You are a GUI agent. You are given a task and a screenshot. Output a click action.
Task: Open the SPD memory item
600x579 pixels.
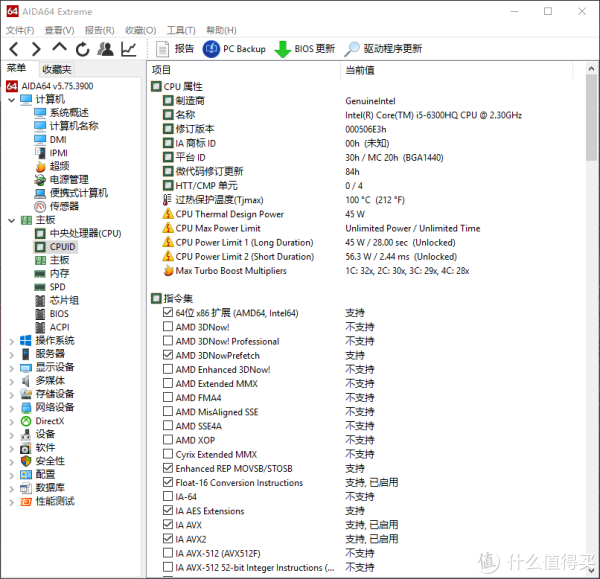[57, 287]
